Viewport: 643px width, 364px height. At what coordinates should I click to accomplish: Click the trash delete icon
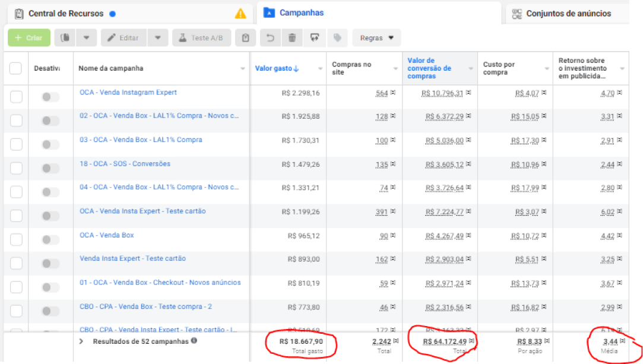292,38
